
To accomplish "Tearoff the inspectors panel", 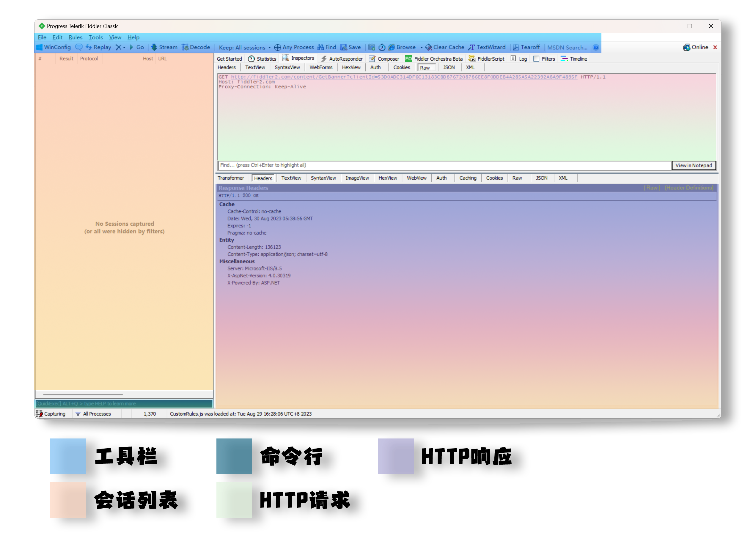I will click(x=526, y=47).
